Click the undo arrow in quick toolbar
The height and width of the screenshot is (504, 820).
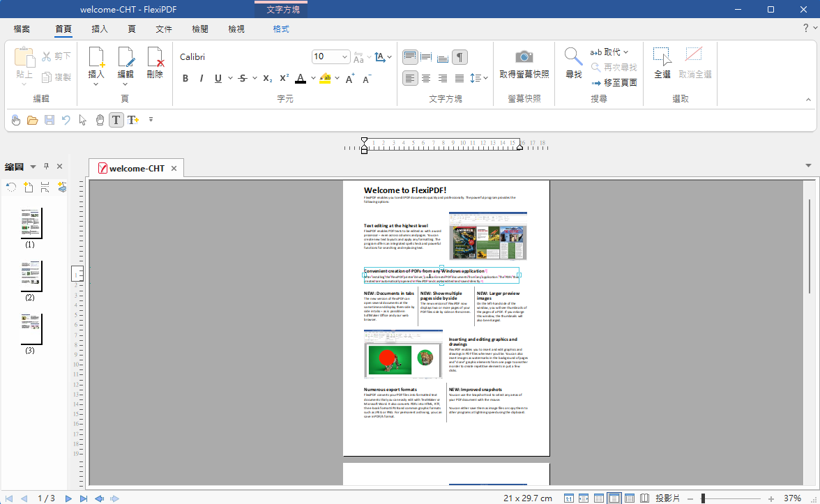coord(66,120)
